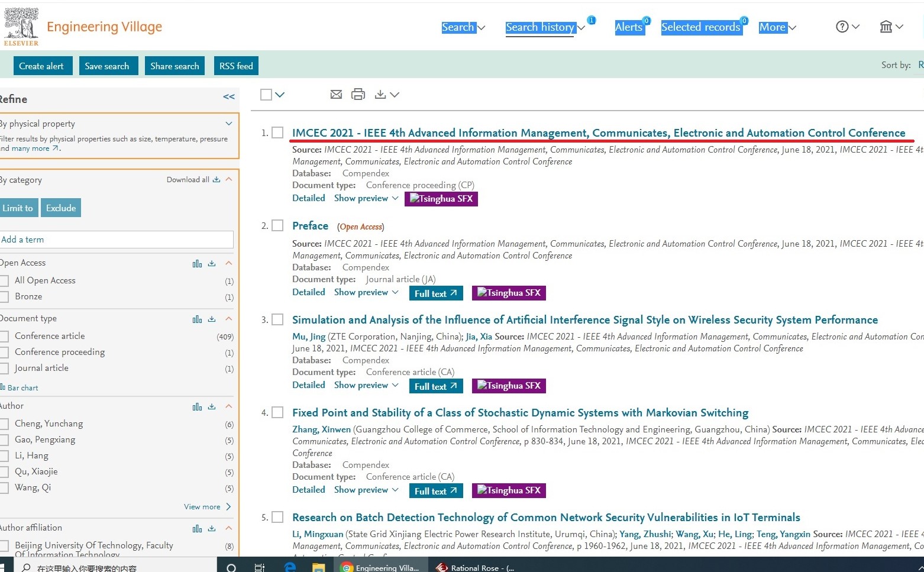Image resolution: width=924 pixels, height=572 pixels.
Task: Collapse the By category section
Action: tap(229, 179)
